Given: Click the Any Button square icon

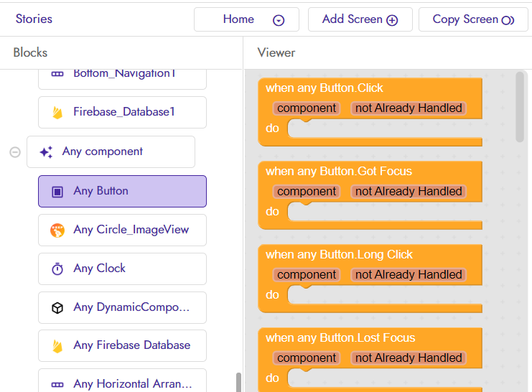Looking at the screenshot, I should tap(57, 192).
